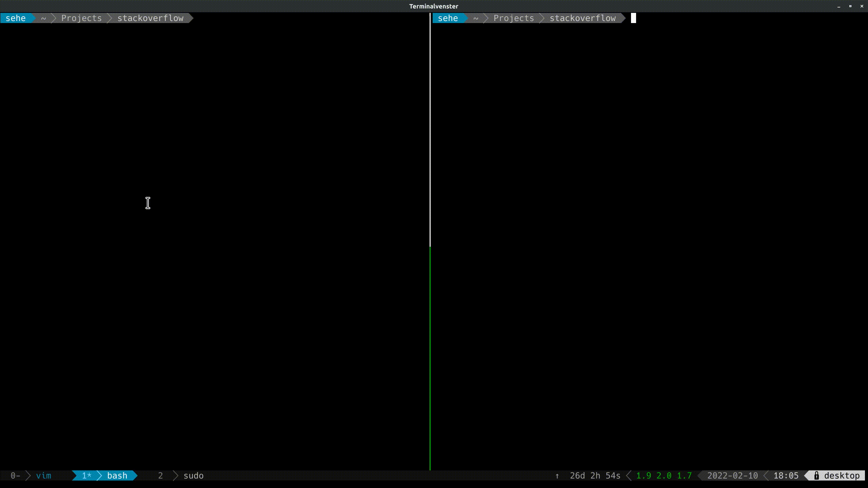The width and height of the screenshot is (868, 488).
Task: Click the Projects path segment in right pane
Action: point(514,18)
